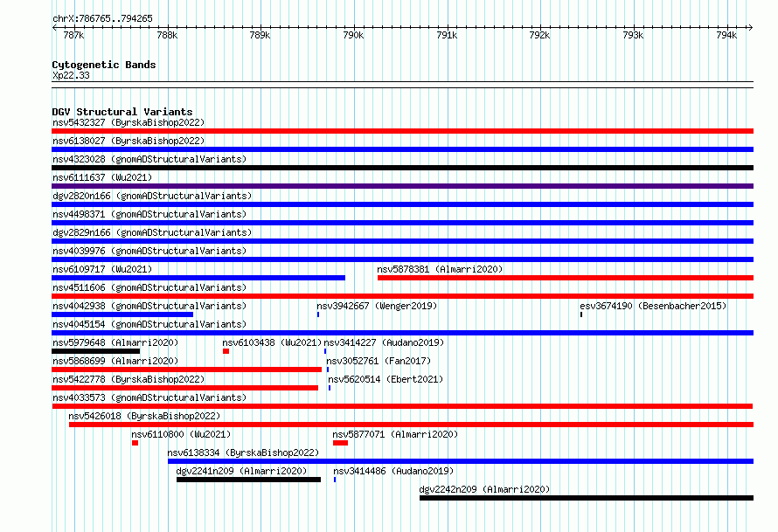Select the black bar under dgv2242n209
This screenshot has width=778, height=532.
[587, 498]
